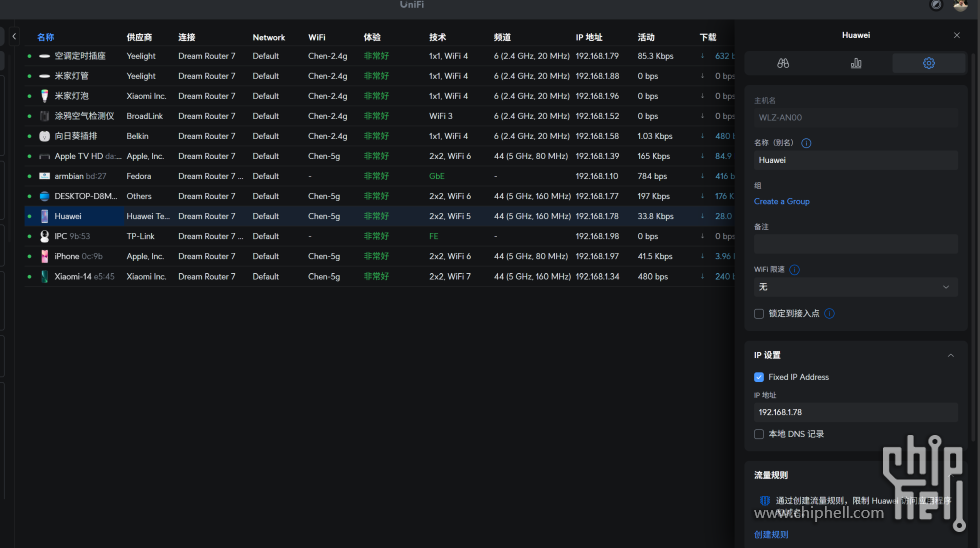
Task: Click the info icon beside 名称 (别名)
Action: 806,143
